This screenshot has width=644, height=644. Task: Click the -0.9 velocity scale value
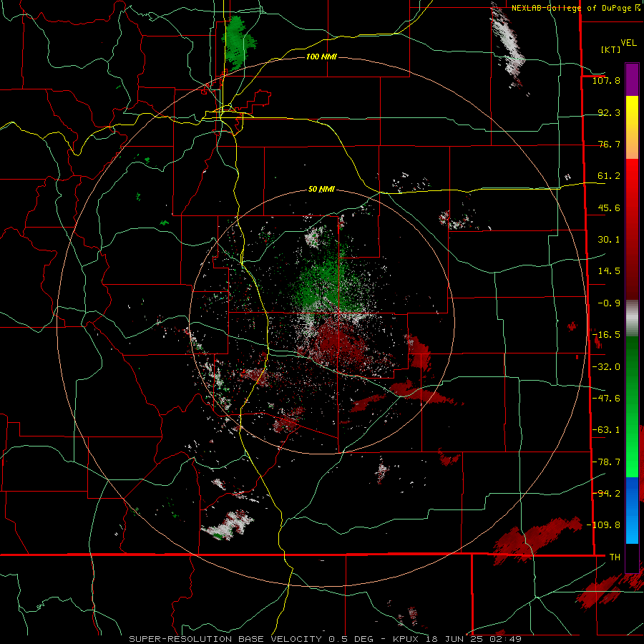pos(609,303)
